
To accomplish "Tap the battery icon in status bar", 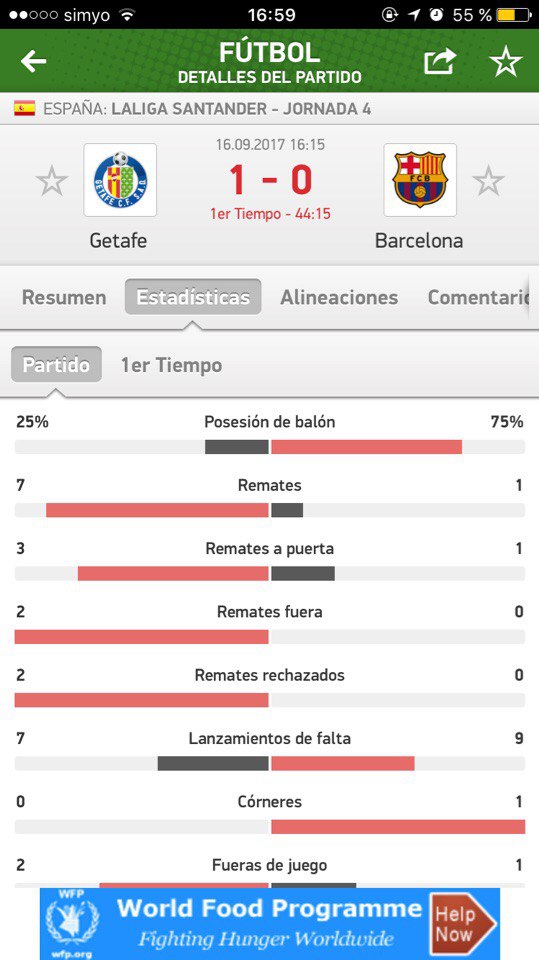I will (x=513, y=15).
